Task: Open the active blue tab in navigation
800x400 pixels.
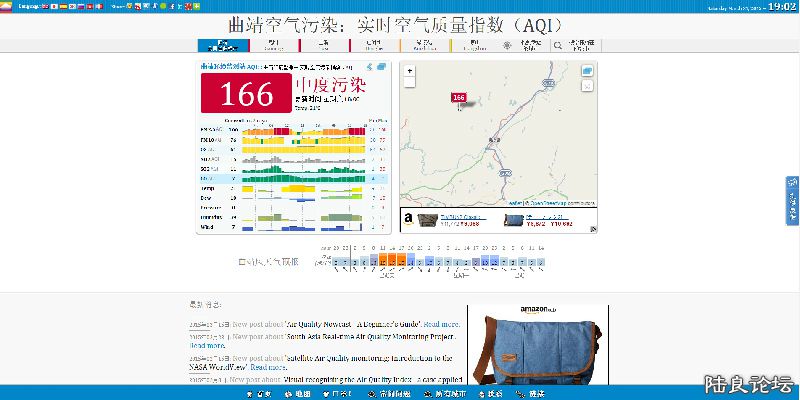Action: pos(223,45)
